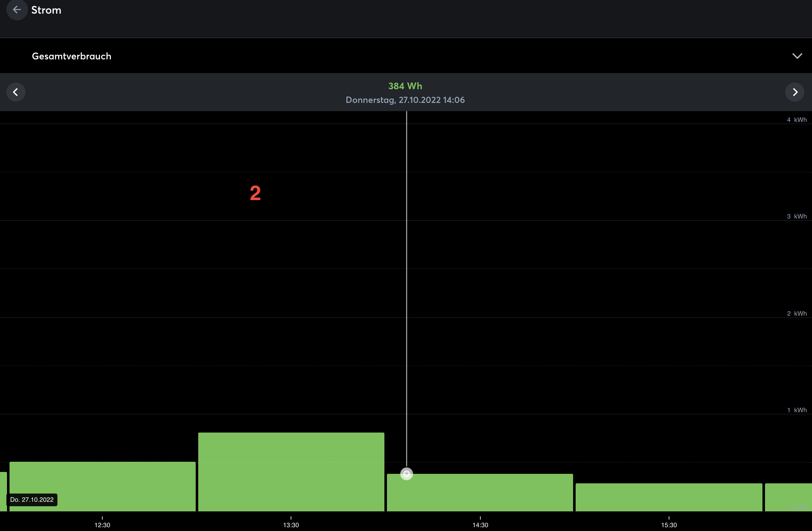Click the circular chart cursor handle

pyautogui.click(x=406, y=474)
